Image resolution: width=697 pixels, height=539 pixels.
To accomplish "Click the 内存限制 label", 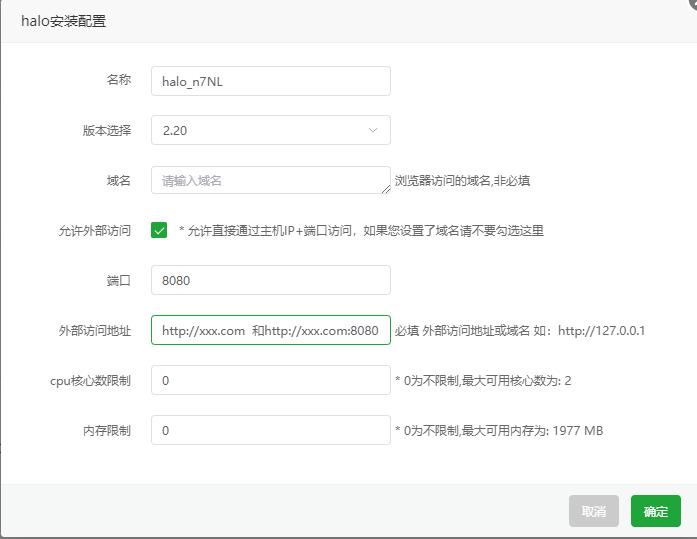I will (107, 431).
